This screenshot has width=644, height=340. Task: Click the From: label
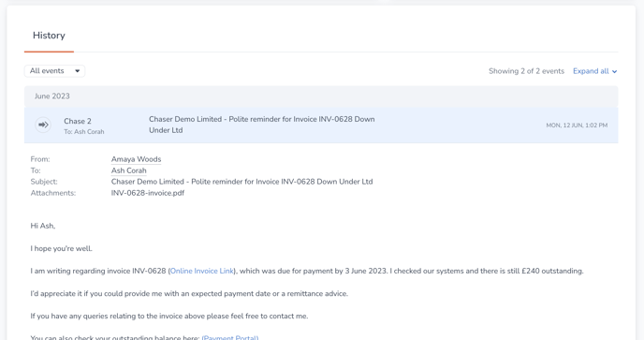40,159
